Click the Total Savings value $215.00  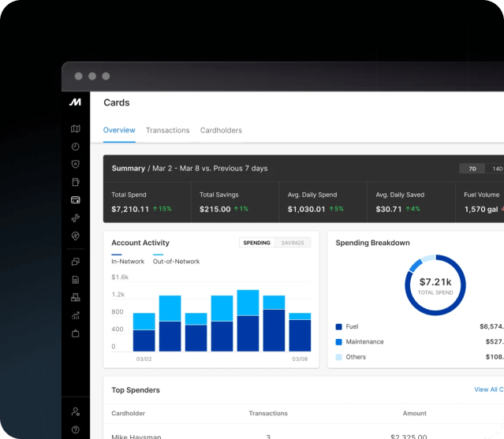point(215,209)
